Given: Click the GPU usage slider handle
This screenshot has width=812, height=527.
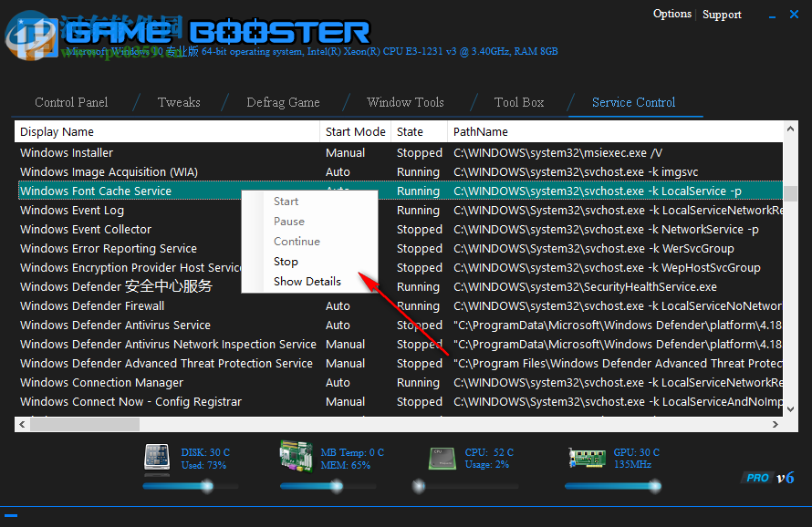Looking at the screenshot, I should pyautogui.click(x=657, y=486).
